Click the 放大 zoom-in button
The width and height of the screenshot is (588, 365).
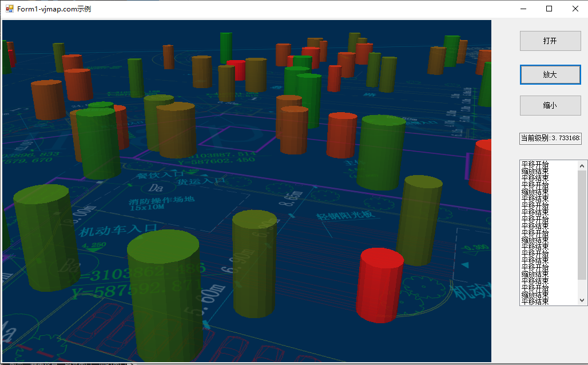tap(550, 74)
